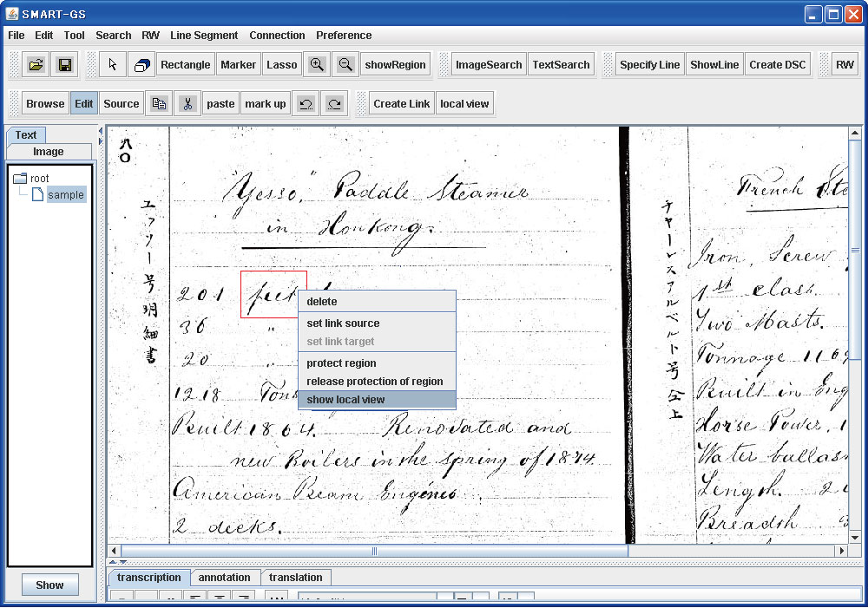Select the root folder node
Image resolution: width=868 pixels, height=608 pixels.
click(x=39, y=179)
